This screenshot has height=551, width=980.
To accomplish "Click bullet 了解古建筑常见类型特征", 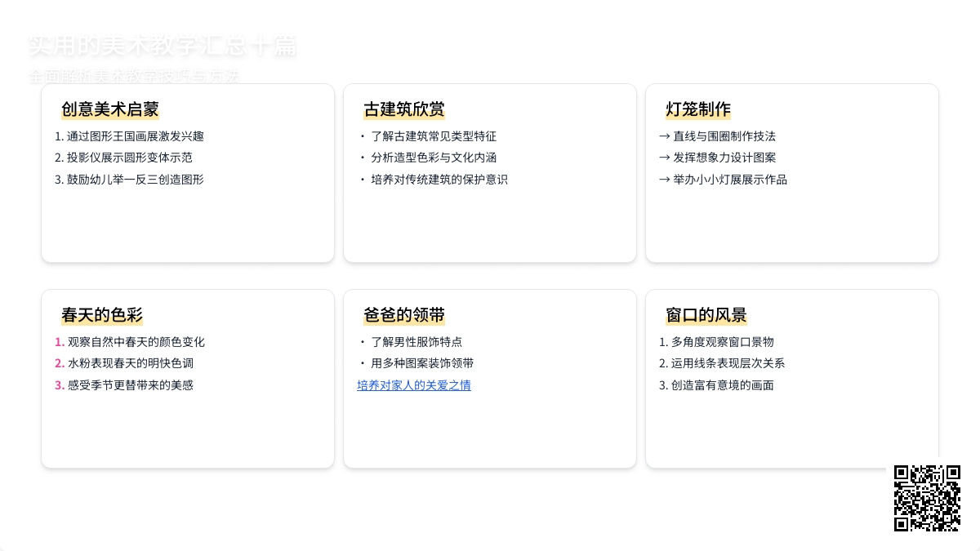I will pos(433,136).
